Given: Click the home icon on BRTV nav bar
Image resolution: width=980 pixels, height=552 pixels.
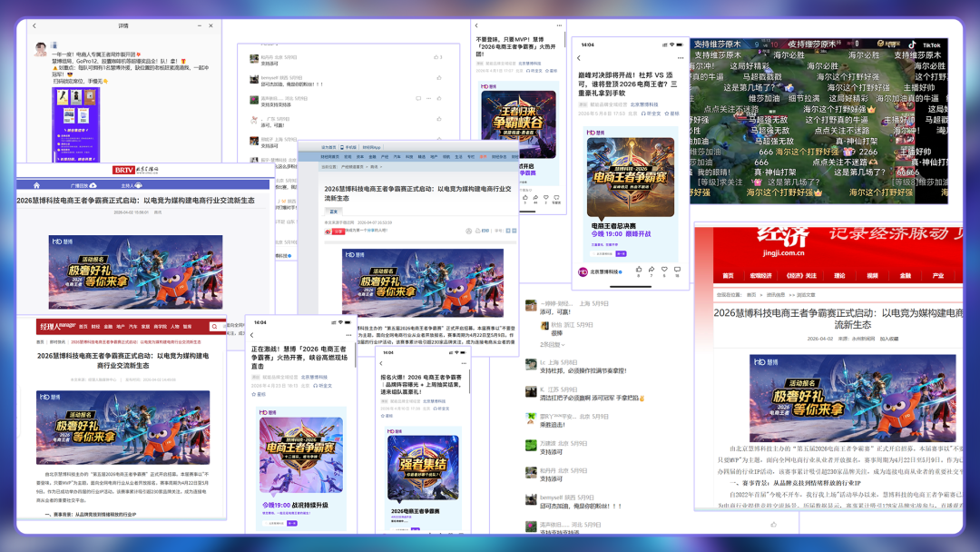Looking at the screenshot, I should (36, 185).
